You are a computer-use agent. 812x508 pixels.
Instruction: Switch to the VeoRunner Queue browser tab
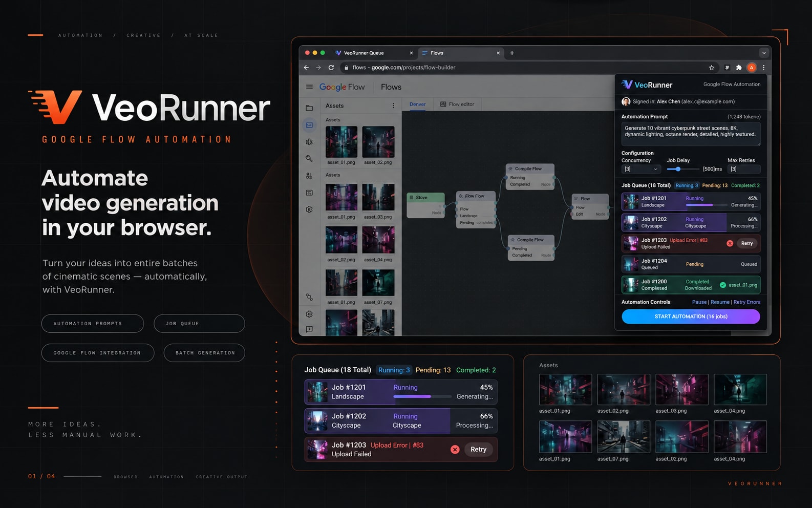(x=374, y=53)
